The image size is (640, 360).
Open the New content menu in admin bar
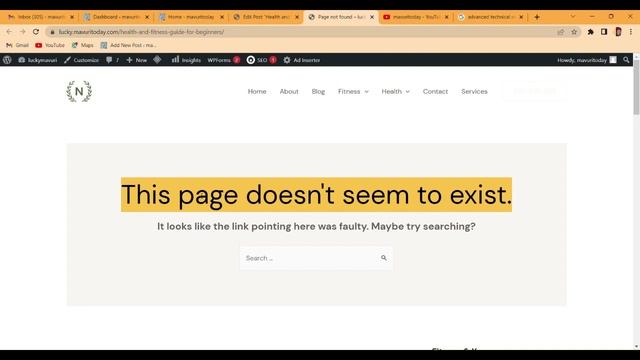tap(136, 60)
